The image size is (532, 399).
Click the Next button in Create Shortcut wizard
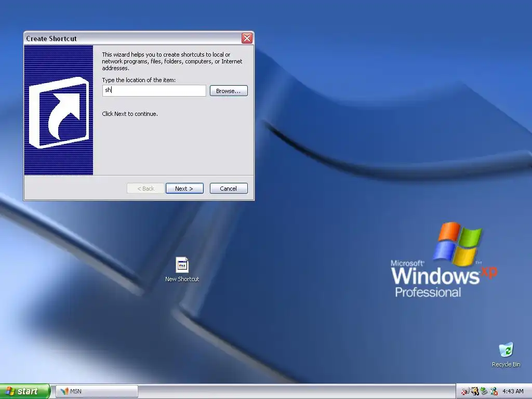[x=184, y=188]
